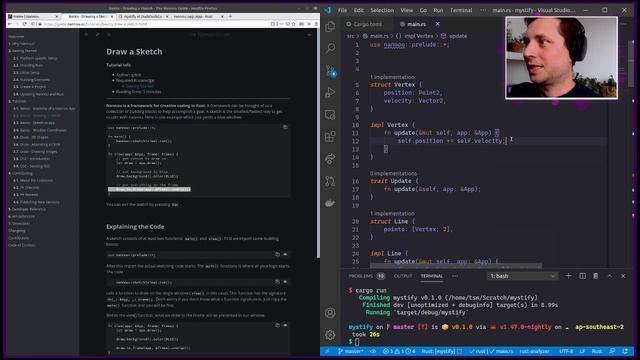
Task: Open the Edit menu
Action: (x=358, y=10)
